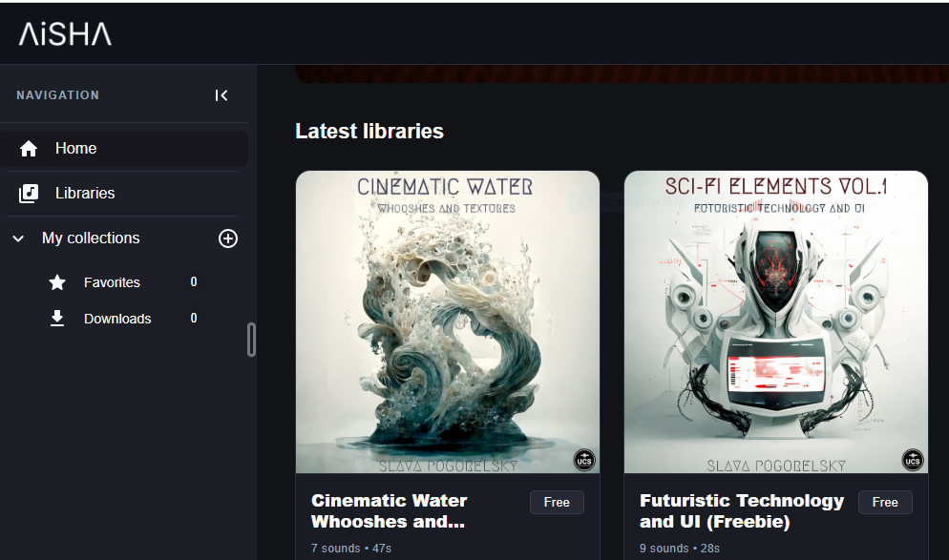Open the Futuristic Technology and UI title link
The width and height of the screenshot is (949, 560).
click(742, 510)
